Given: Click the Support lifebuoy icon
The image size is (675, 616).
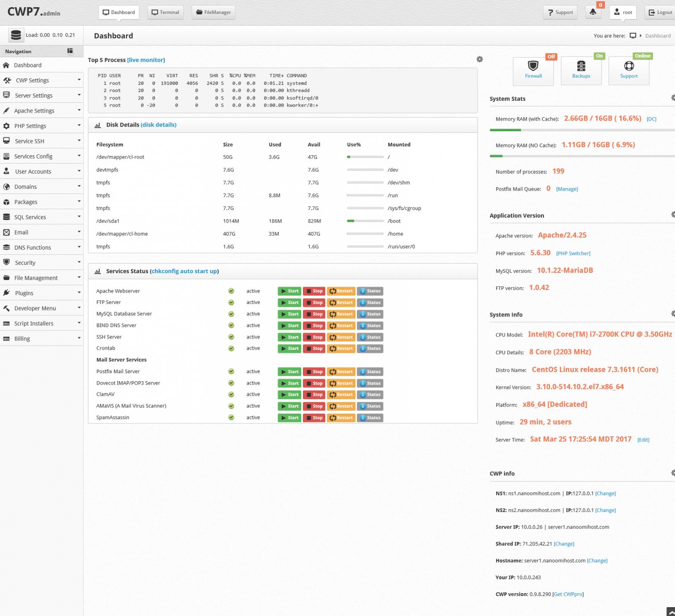Looking at the screenshot, I should 629,67.
